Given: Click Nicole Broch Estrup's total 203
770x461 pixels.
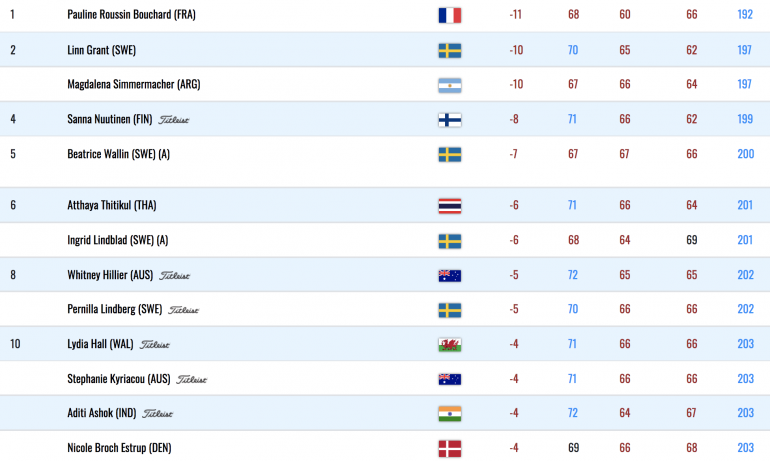Looking at the screenshot, I should 745,448.
